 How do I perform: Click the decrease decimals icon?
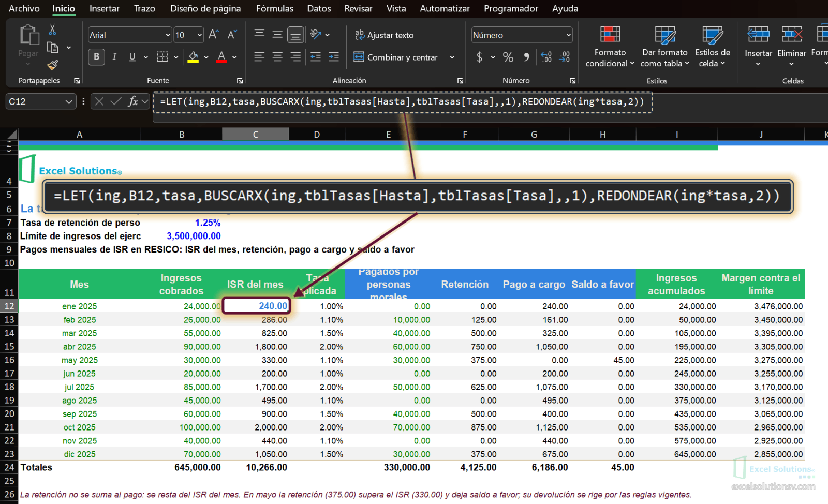click(x=565, y=57)
